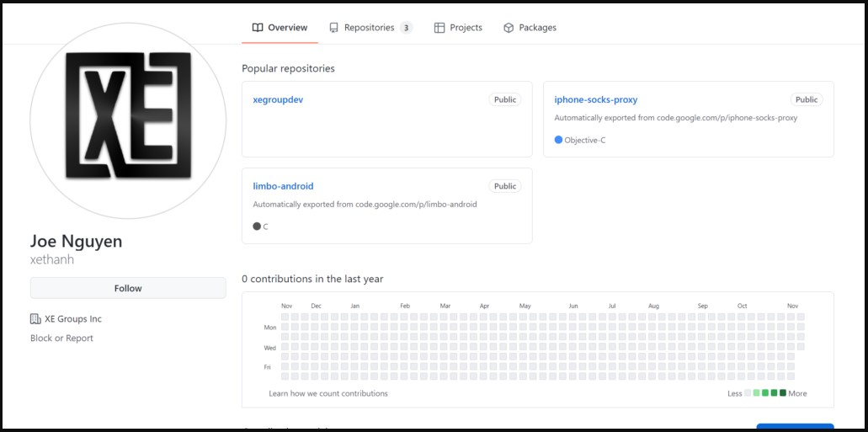
Task: Open the XE profile avatar image
Action: point(128,120)
